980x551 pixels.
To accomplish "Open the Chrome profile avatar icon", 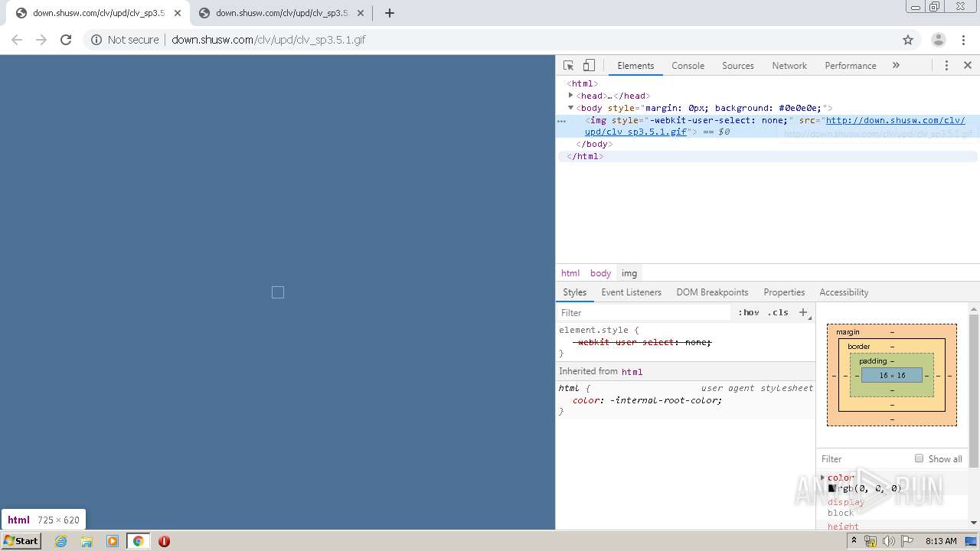I will (938, 40).
